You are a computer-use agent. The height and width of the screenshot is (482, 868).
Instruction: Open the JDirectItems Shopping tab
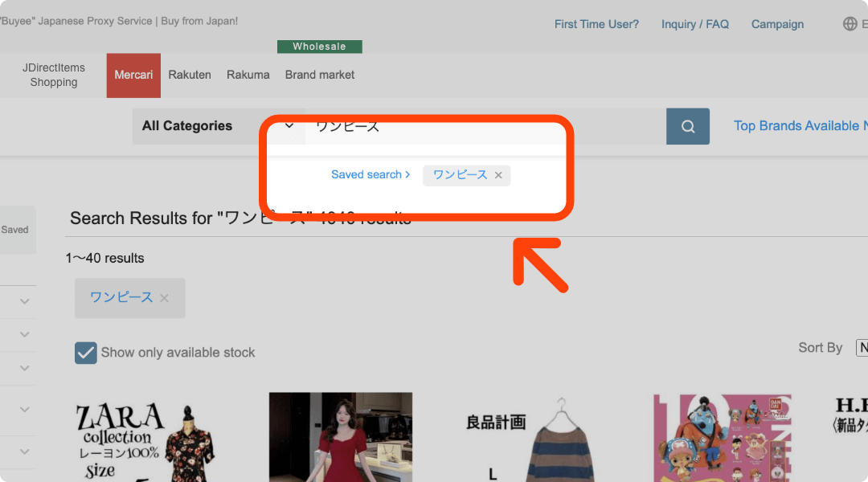tap(54, 75)
